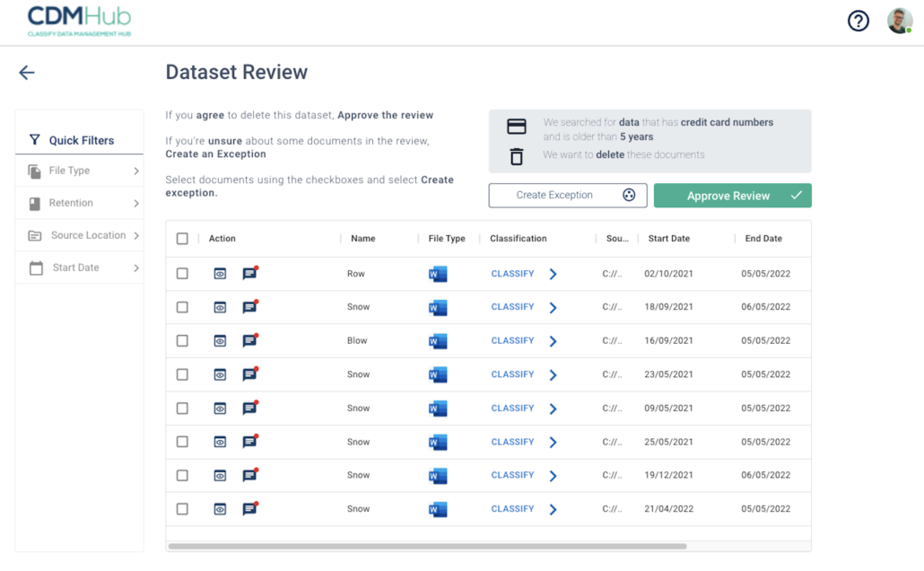Open the comment icon on the Blow row
The image size is (924, 571).
click(x=249, y=340)
